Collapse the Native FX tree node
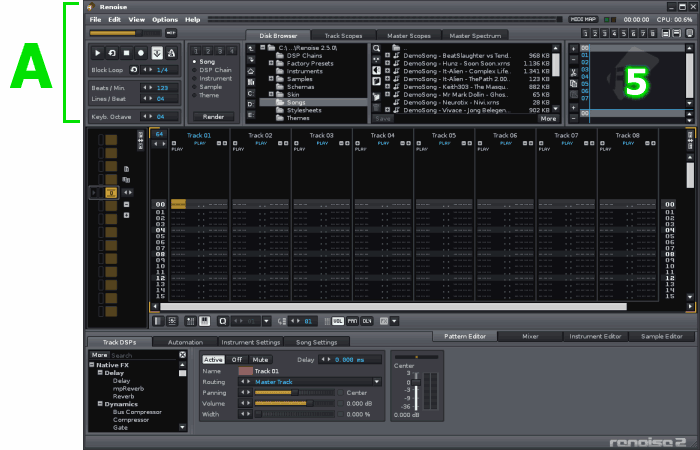The image size is (700, 450). (x=92, y=365)
